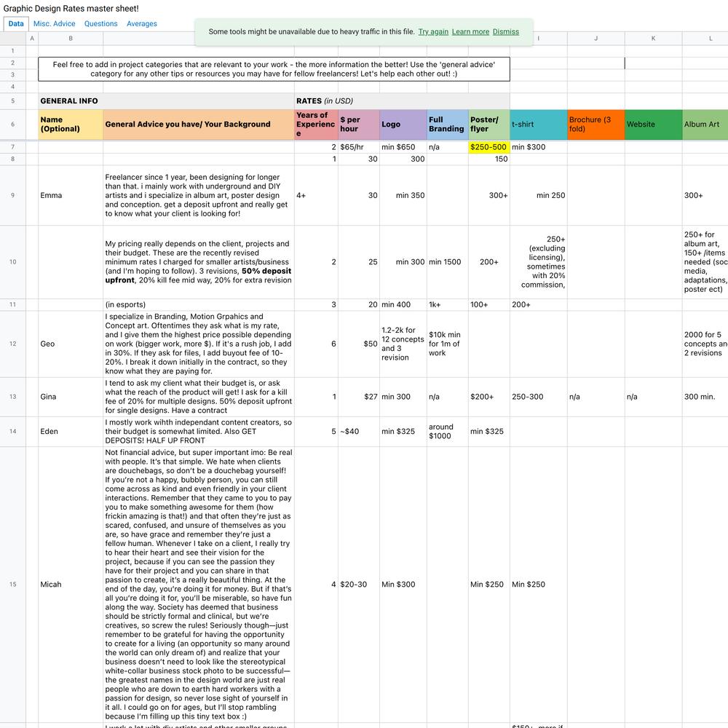This screenshot has height=728, width=728.
Task: Click the Album Art header cell
Action: click(705, 124)
